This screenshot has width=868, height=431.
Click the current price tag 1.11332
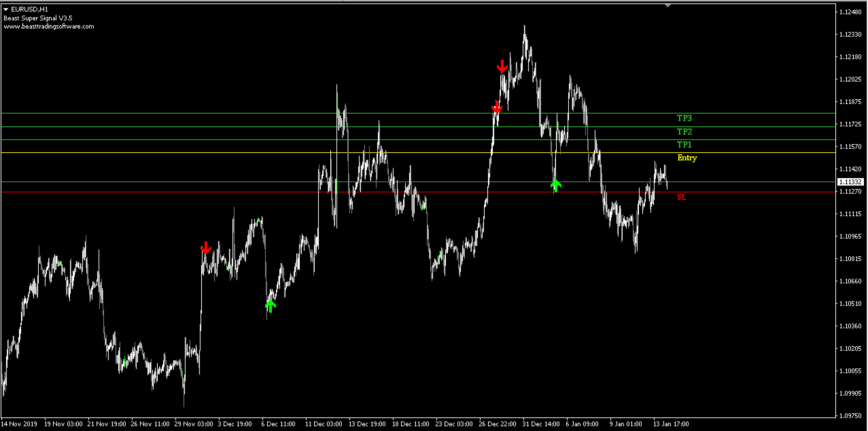(x=850, y=182)
